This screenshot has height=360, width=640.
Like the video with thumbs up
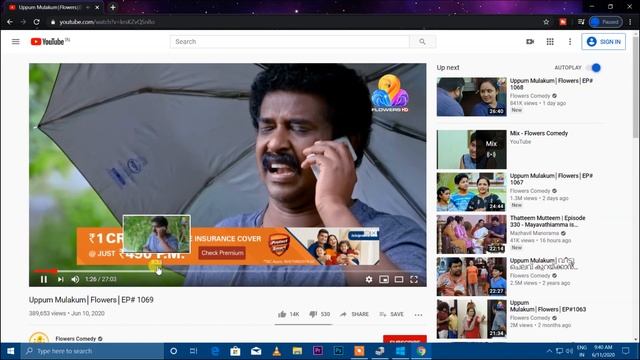(x=288, y=314)
